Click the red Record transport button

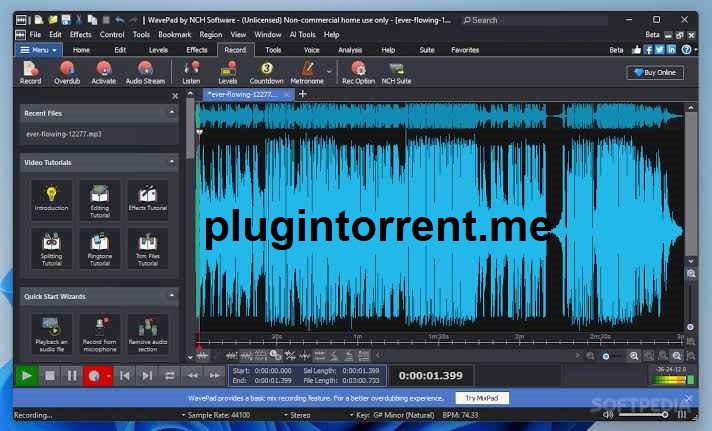point(94,376)
